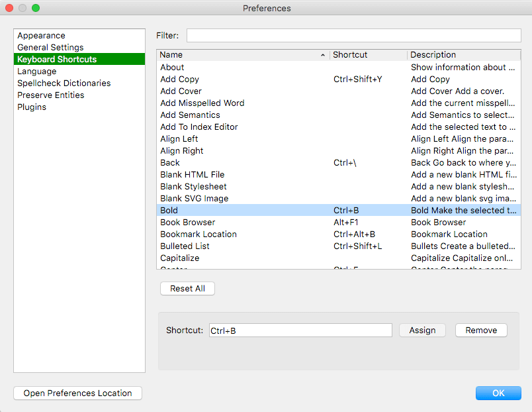Assign the Ctrl+B shortcut
The width and height of the screenshot is (532, 412).
point(422,330)
